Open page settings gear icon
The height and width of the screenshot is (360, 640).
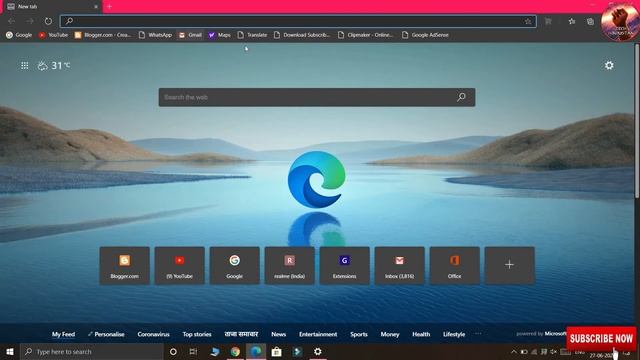(609, 65)
